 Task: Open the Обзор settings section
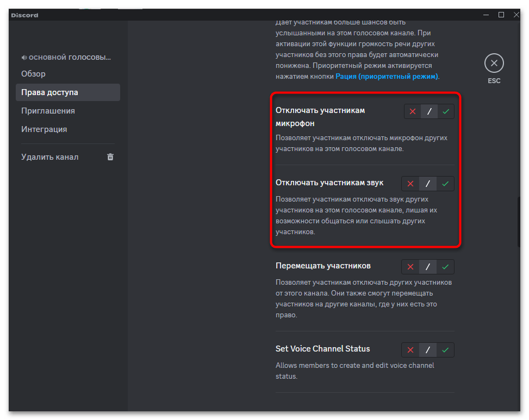point(68,74)
